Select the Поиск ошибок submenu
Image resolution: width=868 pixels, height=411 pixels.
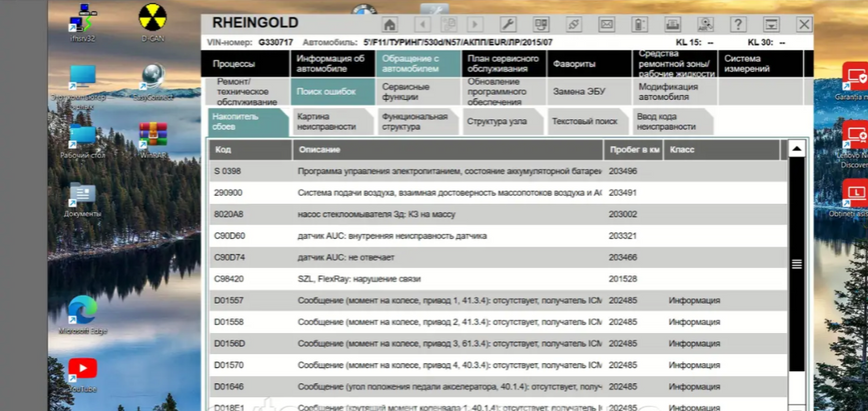[333, 92]
